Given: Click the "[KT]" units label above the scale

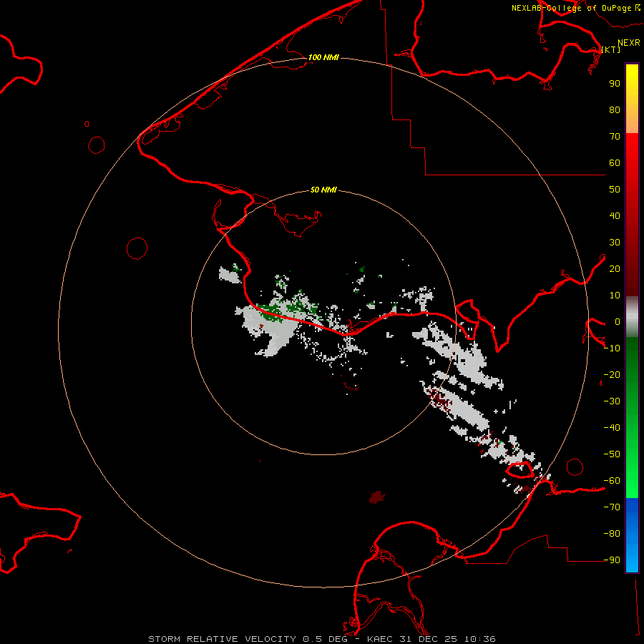Looking at the screenshot, I should pyautogui.click(x=611, y=49).
